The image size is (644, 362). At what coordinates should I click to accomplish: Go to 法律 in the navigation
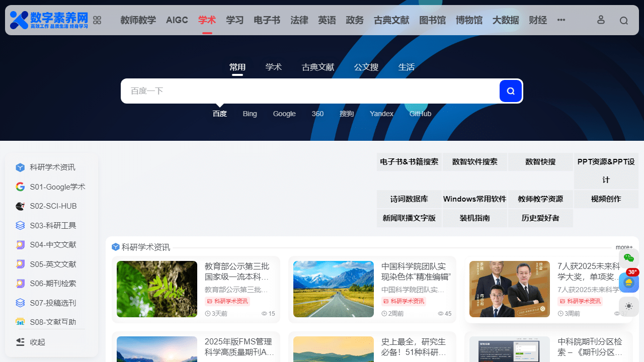[x=299, y=20]
